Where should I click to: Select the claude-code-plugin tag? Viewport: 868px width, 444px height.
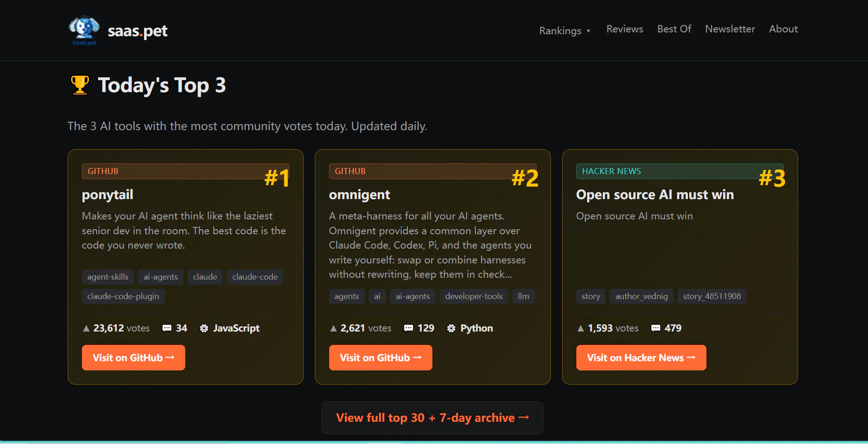pos(123,296)
